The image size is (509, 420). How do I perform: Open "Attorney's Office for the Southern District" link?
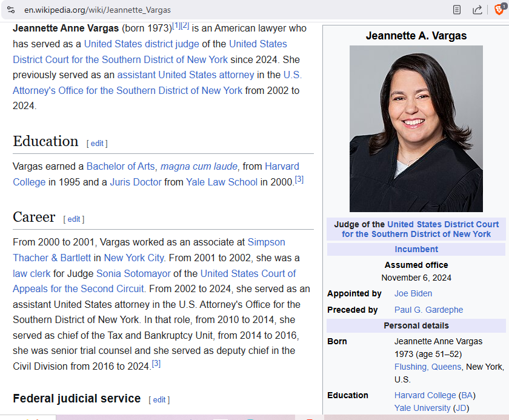pyautogui.click(x=128, y=90)
